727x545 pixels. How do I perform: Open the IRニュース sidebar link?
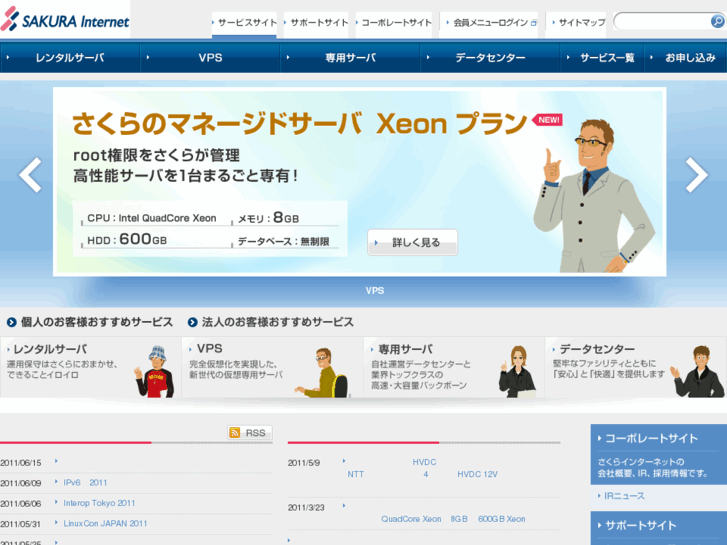coord(624,496)
